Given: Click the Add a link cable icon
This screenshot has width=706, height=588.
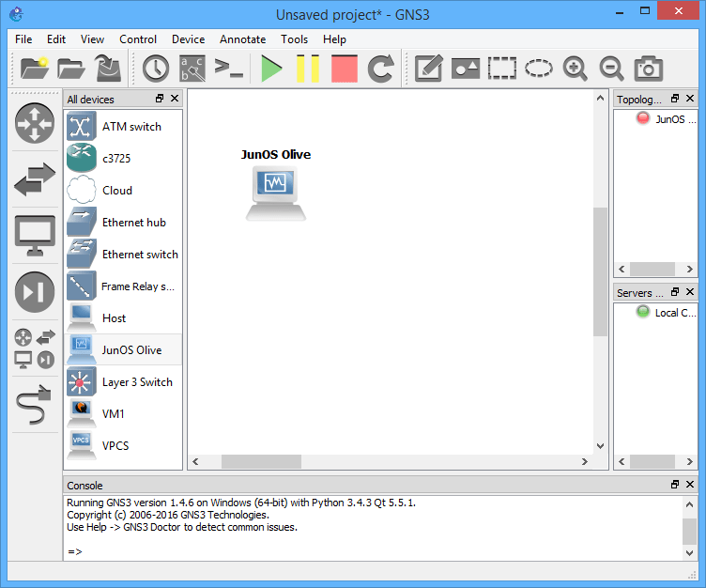Looking at the screenshot, I should click(35, 404).
